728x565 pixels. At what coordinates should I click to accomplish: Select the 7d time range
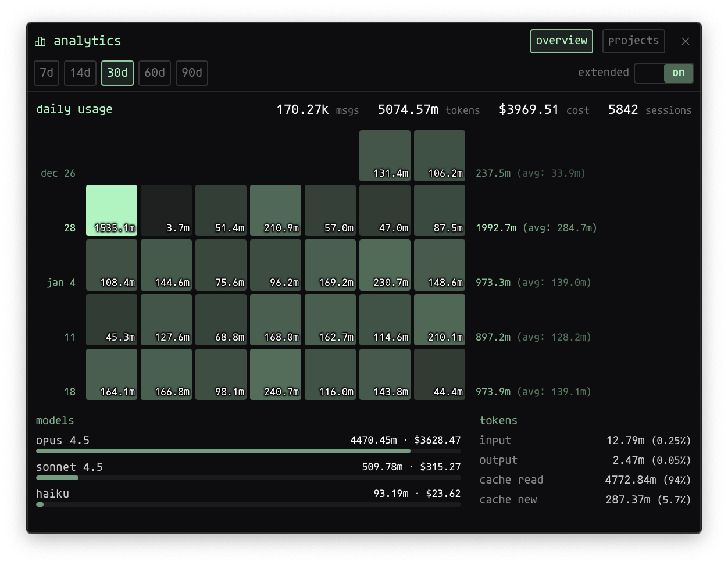[46, 73]
